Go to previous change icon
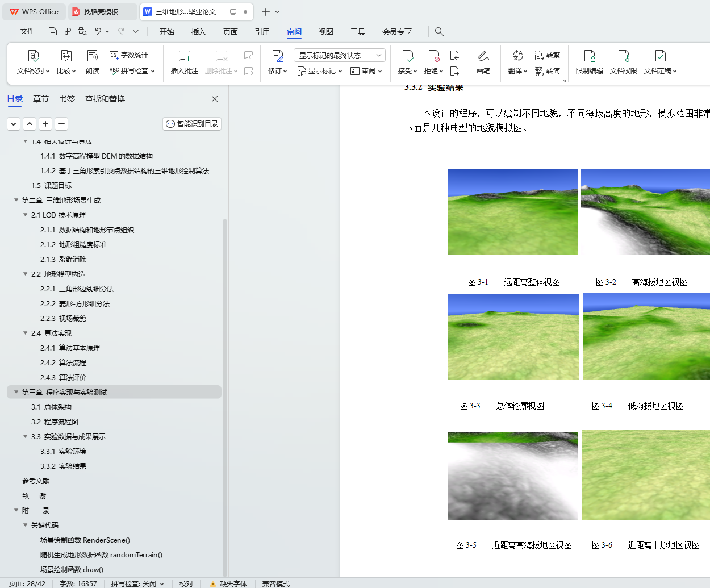 pyautogui.click(x=454, y=55)
